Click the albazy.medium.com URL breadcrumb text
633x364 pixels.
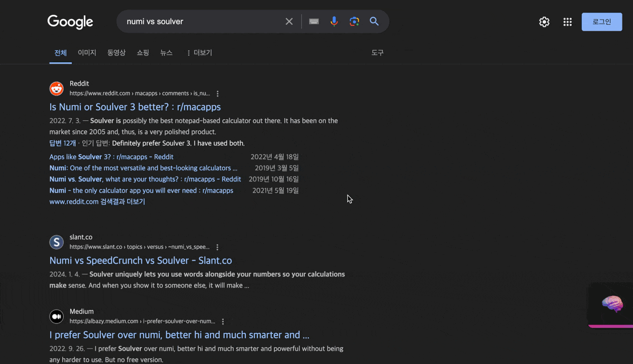point(142,321)
